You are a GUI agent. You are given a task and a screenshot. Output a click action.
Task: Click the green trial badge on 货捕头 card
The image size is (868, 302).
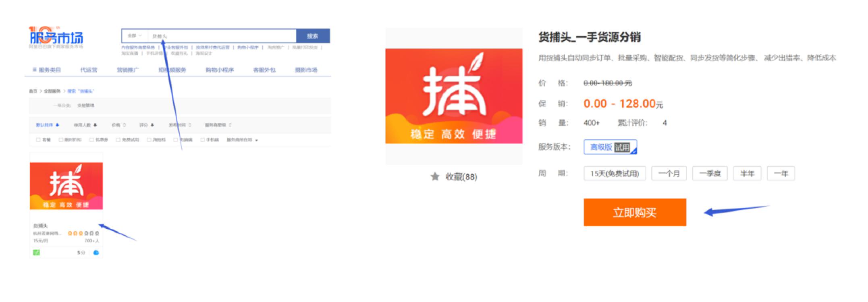[x=36, y=252]
